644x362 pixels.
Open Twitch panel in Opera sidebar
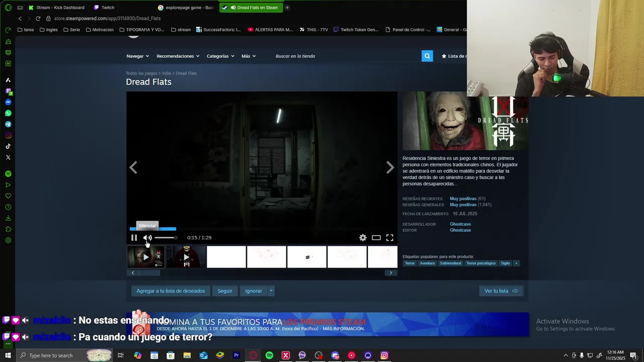pos(8,92)
